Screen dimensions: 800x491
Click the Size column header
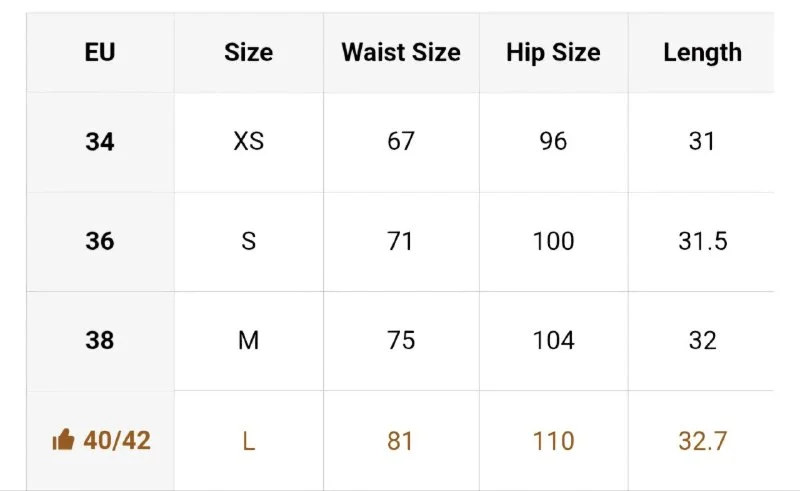[x=248, y=52]
